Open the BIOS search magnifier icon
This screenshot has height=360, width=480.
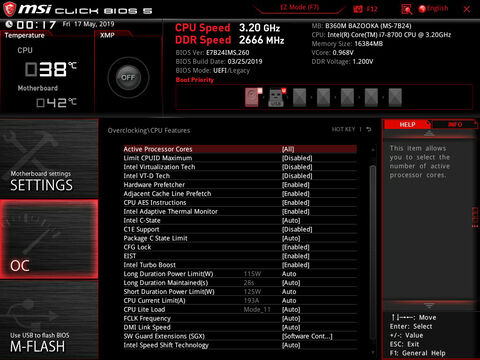[x=406, y=9]
